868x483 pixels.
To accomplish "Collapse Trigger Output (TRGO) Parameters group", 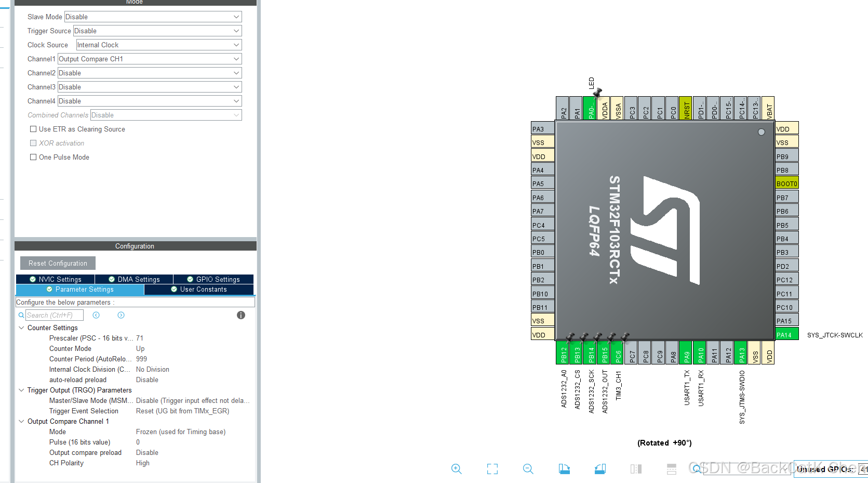I will pos(21,390).
